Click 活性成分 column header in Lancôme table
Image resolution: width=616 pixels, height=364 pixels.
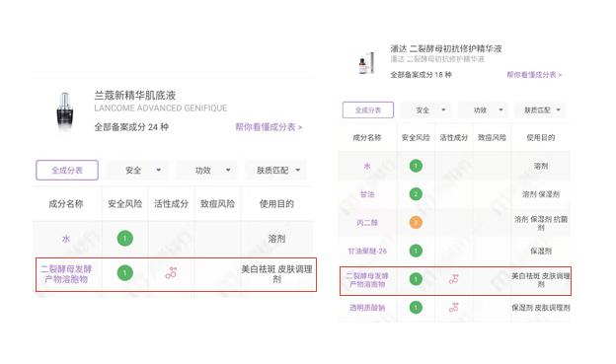click(171, 204)
